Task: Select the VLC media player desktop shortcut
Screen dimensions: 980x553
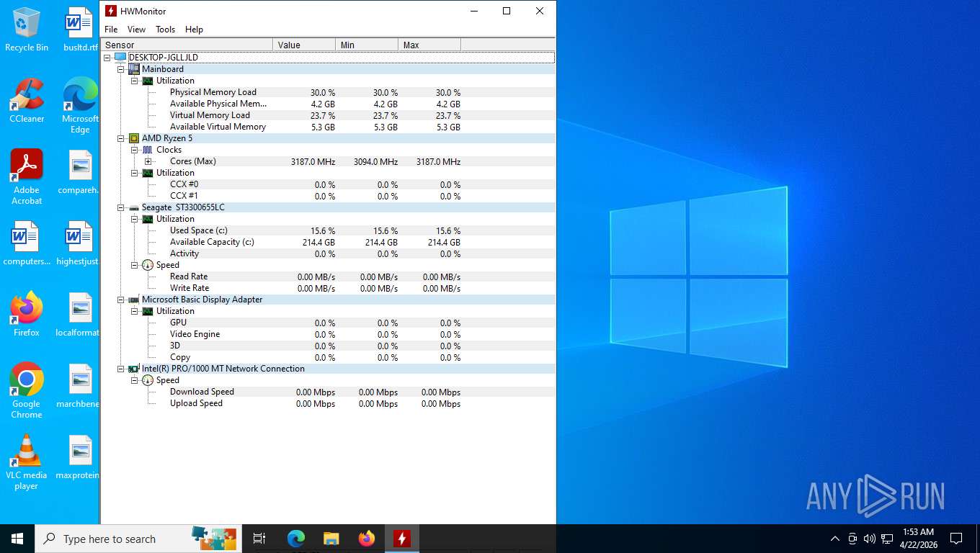Action: click(27, 462)
